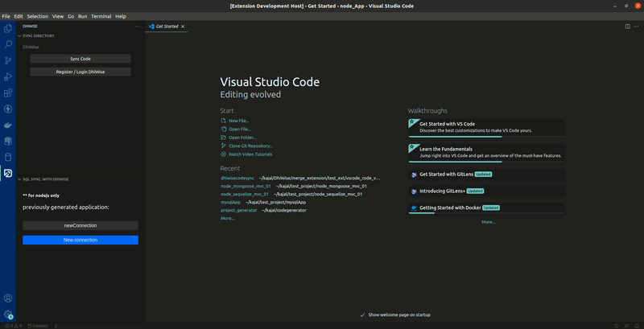Click Clone Git Repository... link
The height and width of the screenshot is (329, 644).
(x=250, y=146)
